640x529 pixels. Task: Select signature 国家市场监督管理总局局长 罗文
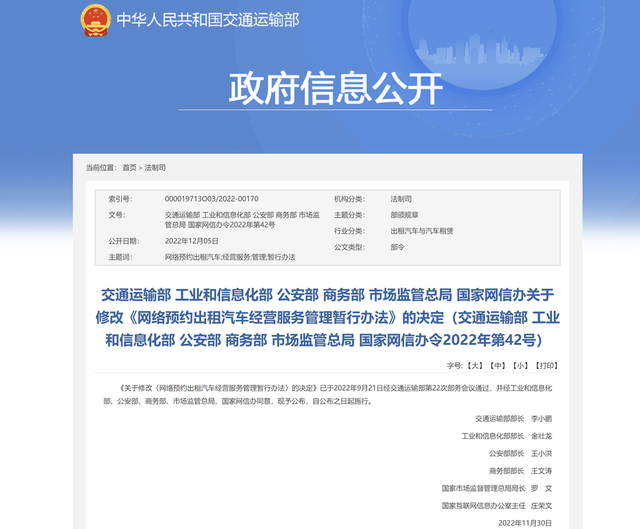(497, 488)
